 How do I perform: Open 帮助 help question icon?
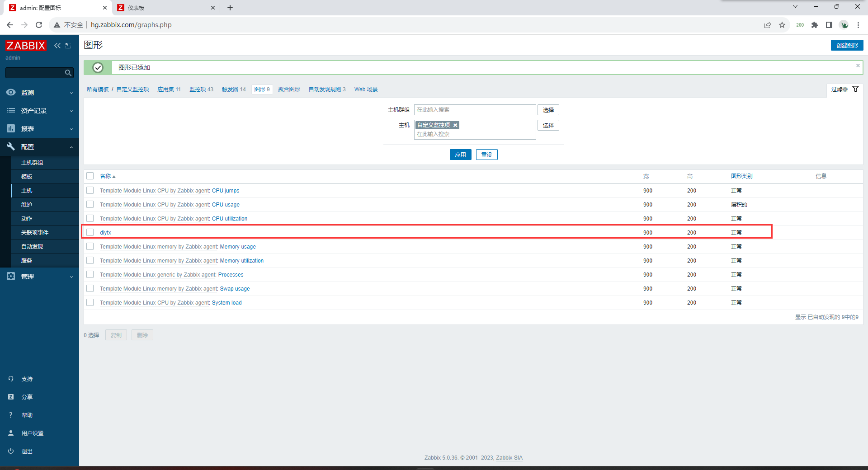(x=11, y=415)
